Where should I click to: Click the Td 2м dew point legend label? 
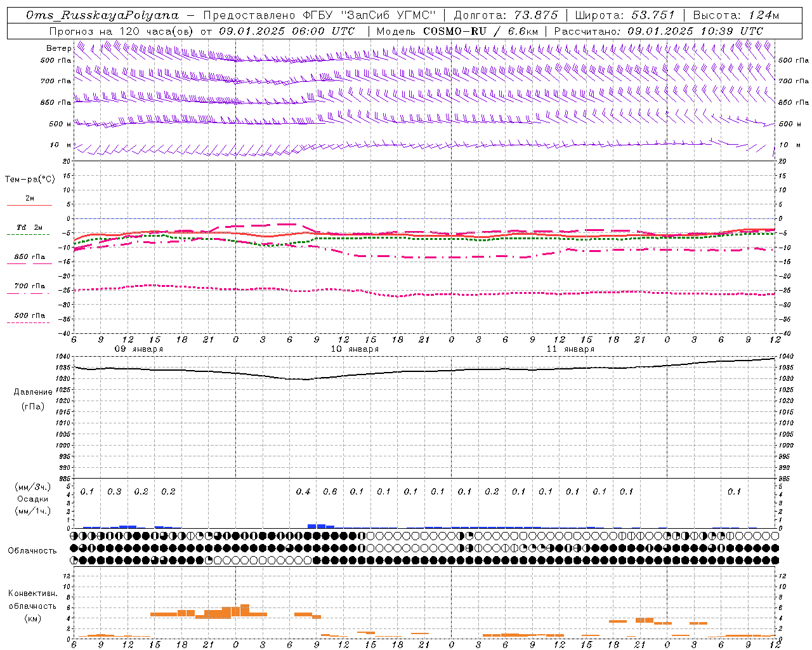30,227
